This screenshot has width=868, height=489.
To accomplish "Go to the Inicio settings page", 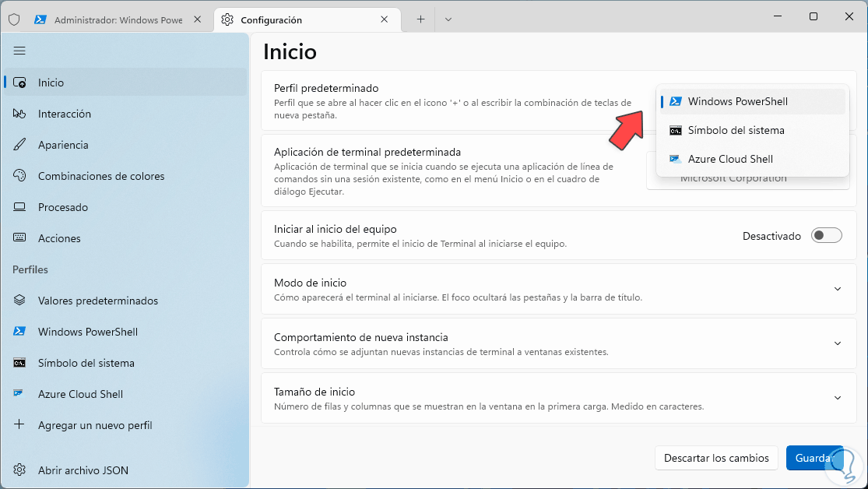I will 125,83.
